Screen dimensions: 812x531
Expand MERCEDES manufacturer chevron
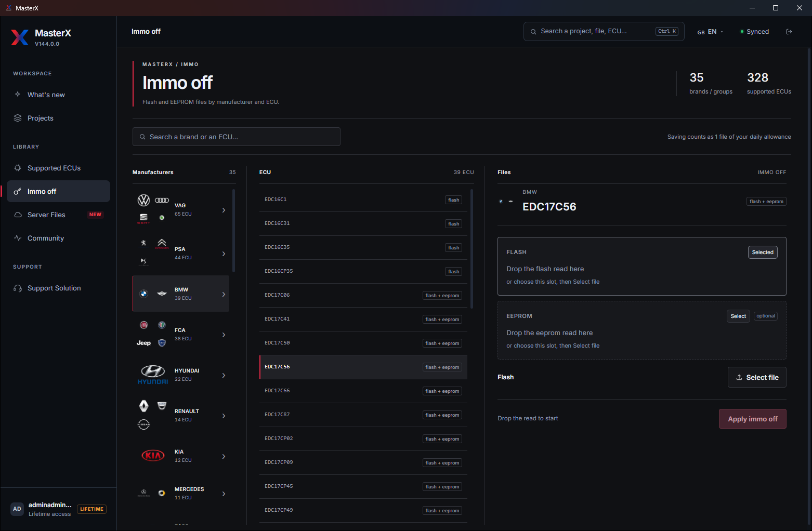coord(224,494)
